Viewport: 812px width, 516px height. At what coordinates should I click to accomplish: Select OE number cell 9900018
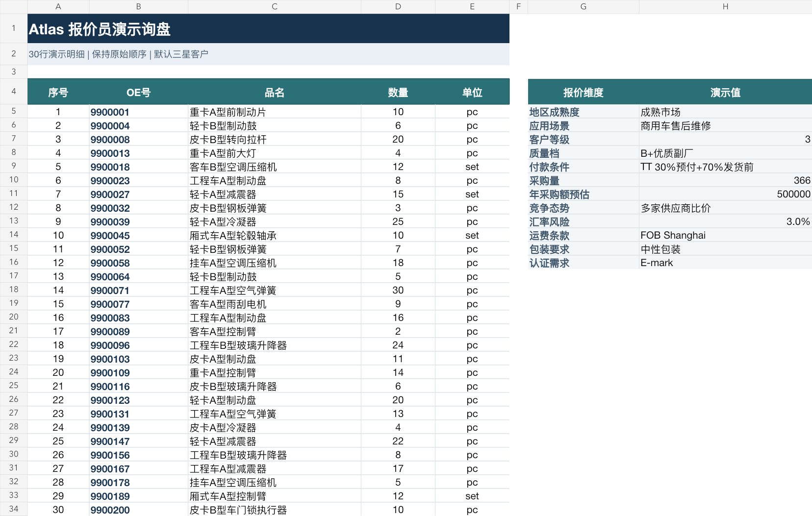pyautogui.click(x=139, y=167)
